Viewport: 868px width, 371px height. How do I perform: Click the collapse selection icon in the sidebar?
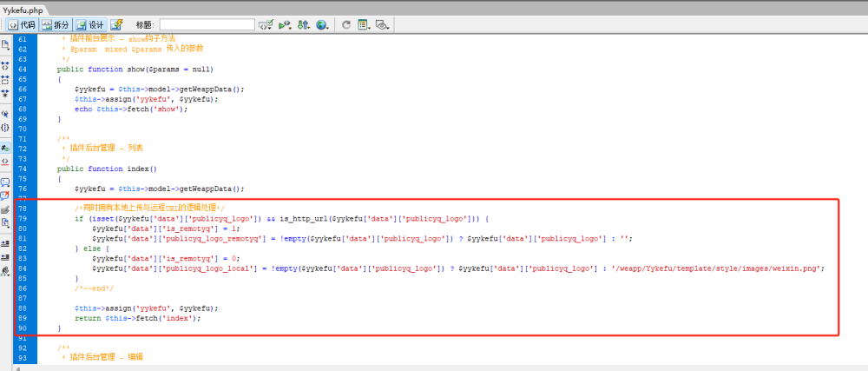click(x=5, y=80)
